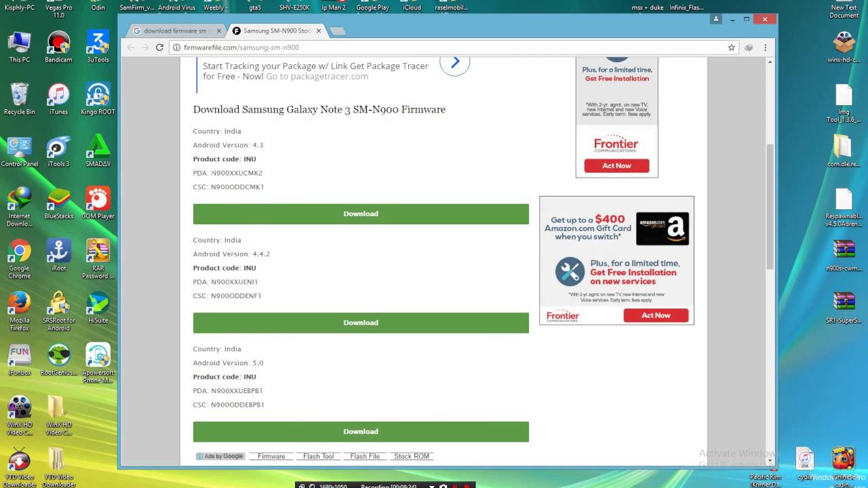The image size is (868, 488).
Task: Launch iTools 3 desktop shortcut
Action: [58, 151]
